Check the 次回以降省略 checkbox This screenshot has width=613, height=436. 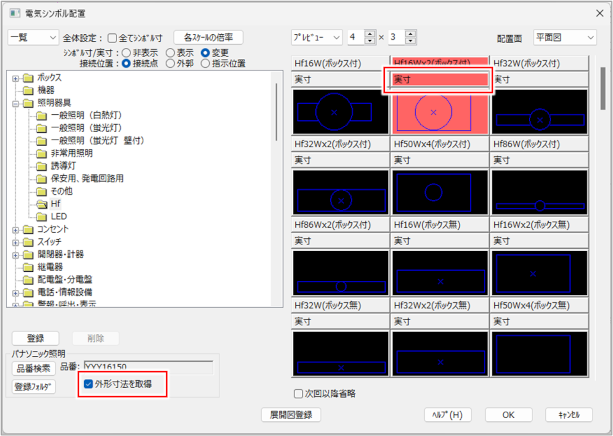[299, 393]
